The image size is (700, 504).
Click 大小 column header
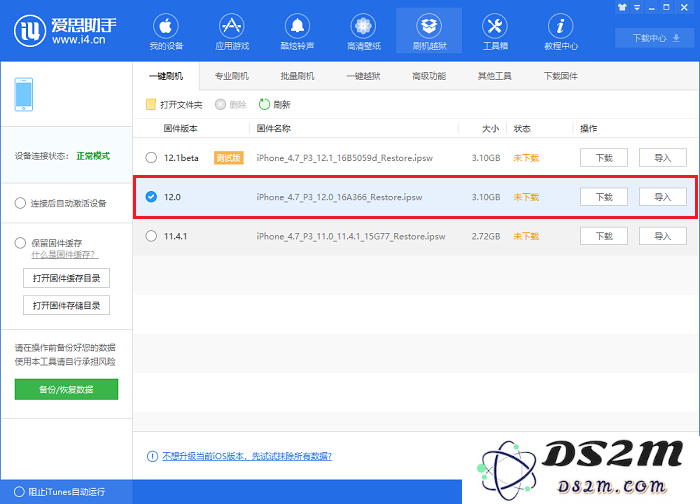[490, 129]
